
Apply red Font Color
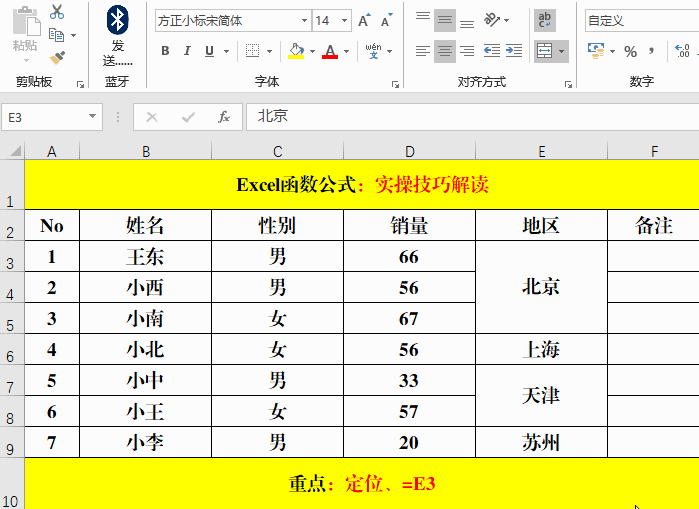pyautogui.click(x=330, y=51)
